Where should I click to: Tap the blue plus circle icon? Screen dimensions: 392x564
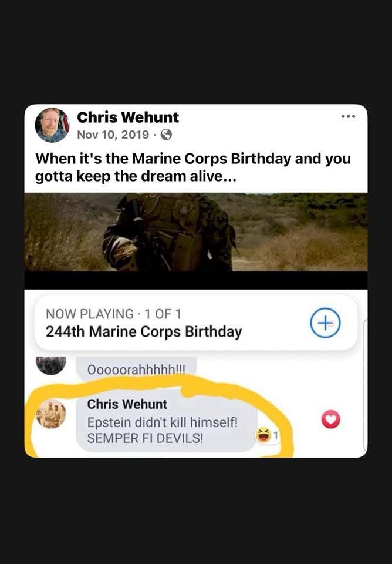coord(325,323)
